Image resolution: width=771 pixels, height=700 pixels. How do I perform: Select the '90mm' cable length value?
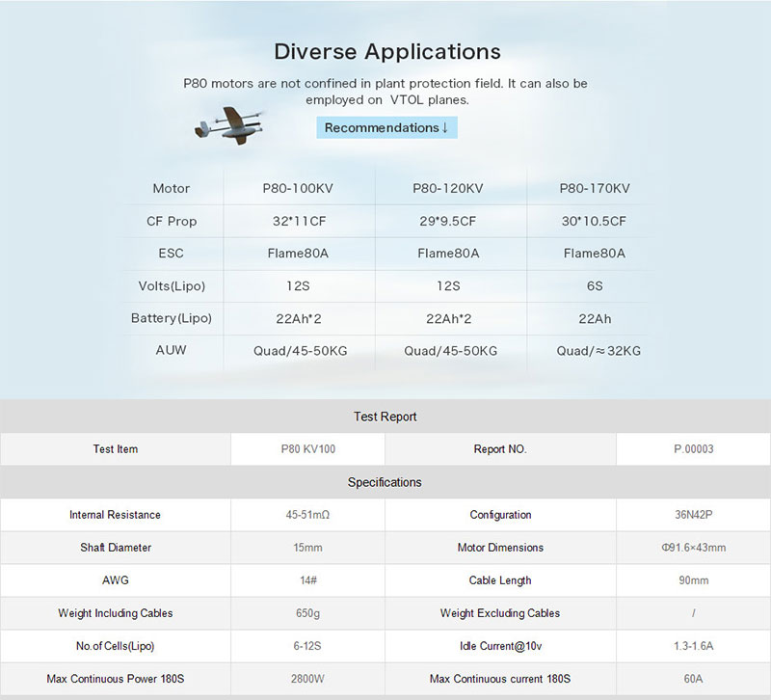(693, 580)
